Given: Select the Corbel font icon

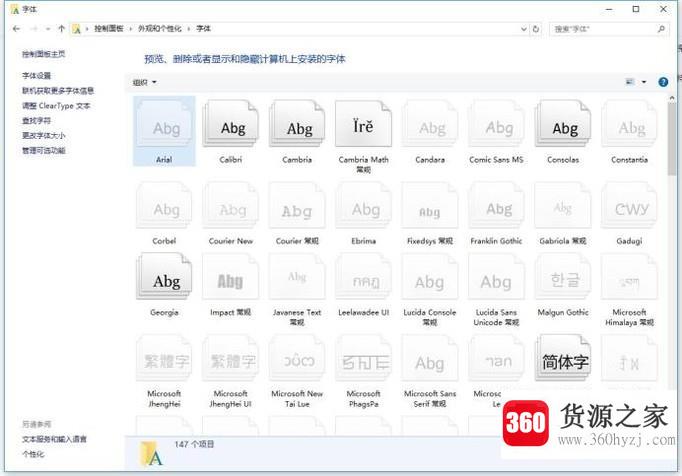Looking at the screenshot, I should pos(164,205).
